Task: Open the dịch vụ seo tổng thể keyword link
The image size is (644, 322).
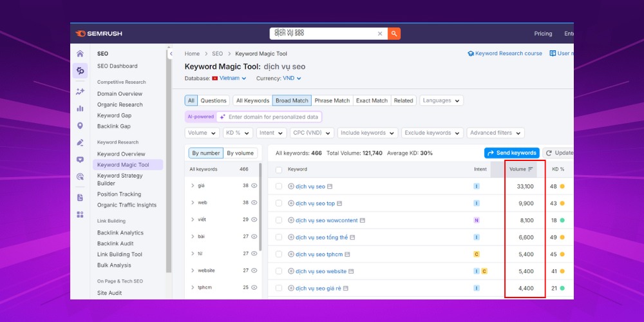Action: point(321,238)
